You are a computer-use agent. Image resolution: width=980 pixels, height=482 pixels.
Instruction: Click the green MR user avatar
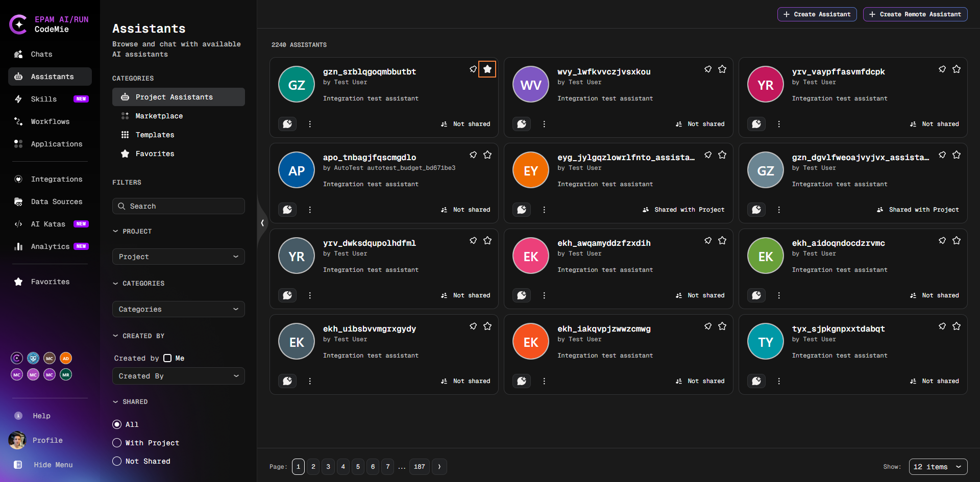pyautogui.click(x=66, y=374)
